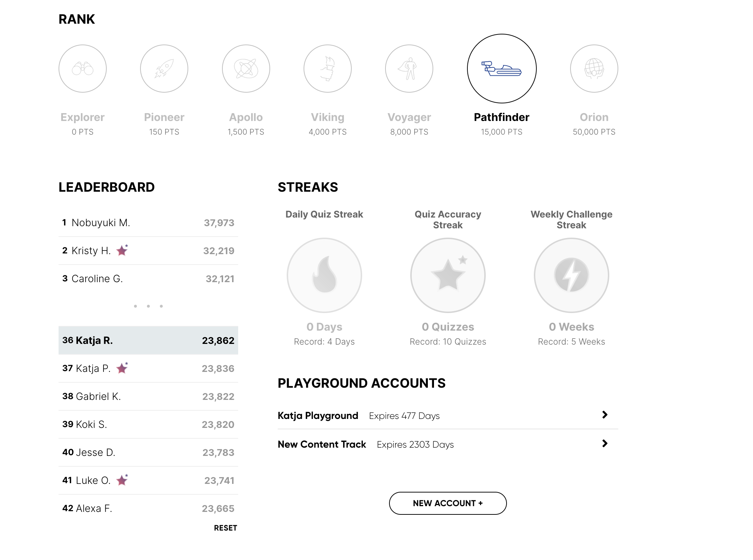Click the 15,000 PTS text

click(x=502, y=132)
